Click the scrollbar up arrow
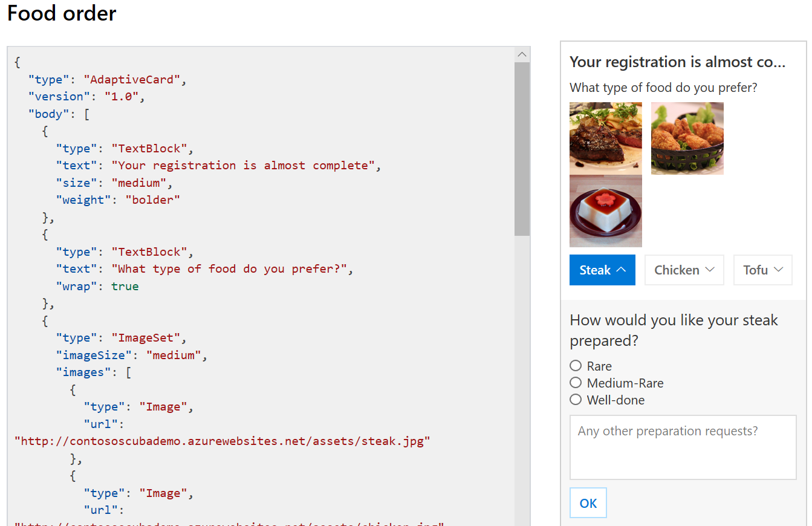Viewport: 812px width, 526px height. click(x=521, y=54)
